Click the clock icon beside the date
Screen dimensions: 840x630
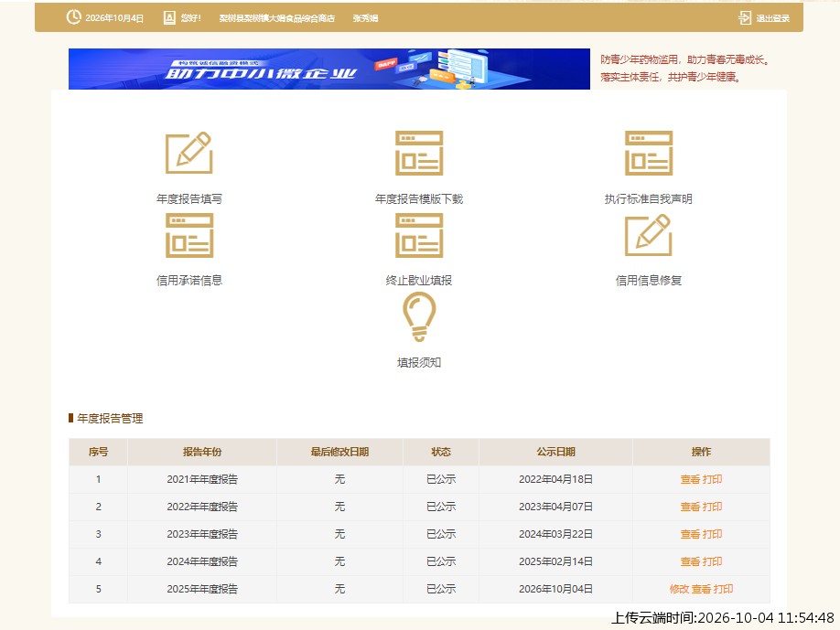pyautogui.click(x=73, y=17)
